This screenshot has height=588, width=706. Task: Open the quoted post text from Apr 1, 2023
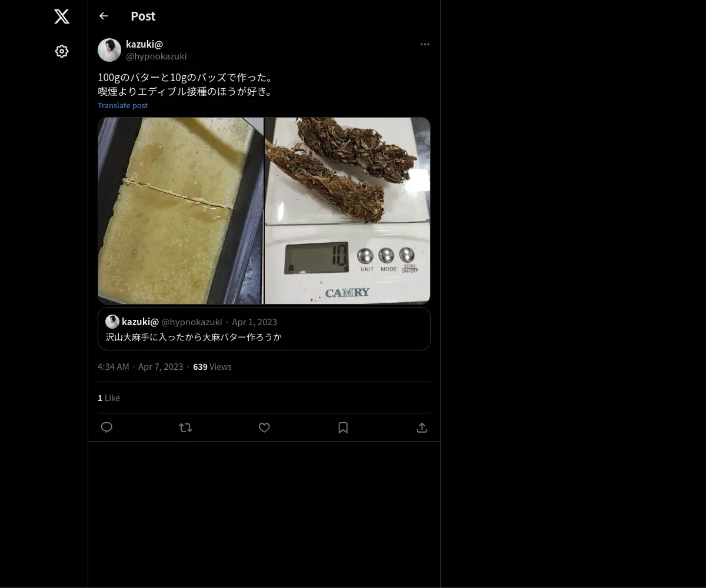tap(194, 337)
